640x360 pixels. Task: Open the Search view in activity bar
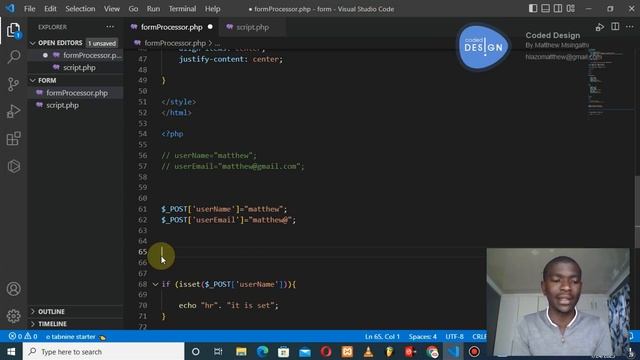13,57
